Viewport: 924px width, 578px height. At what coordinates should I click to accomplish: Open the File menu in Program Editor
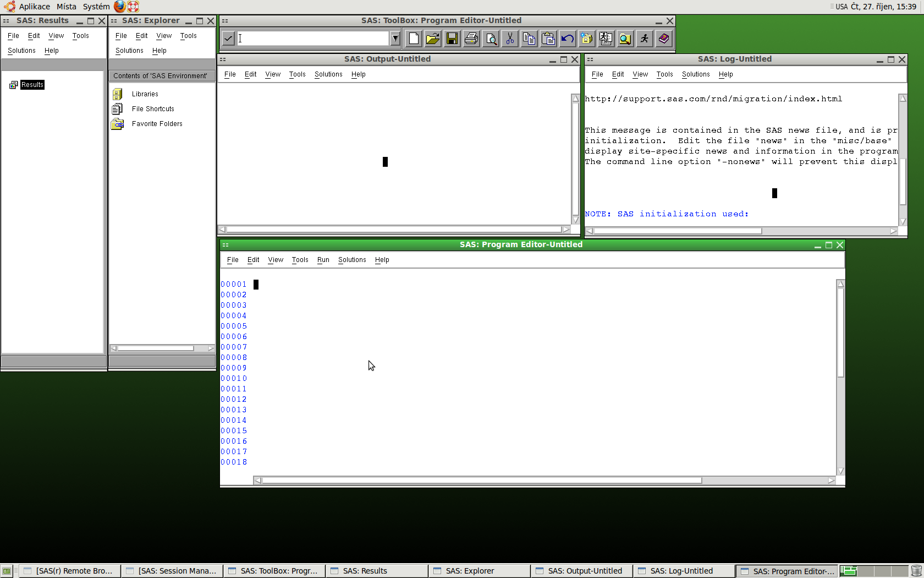coord(233,260)
